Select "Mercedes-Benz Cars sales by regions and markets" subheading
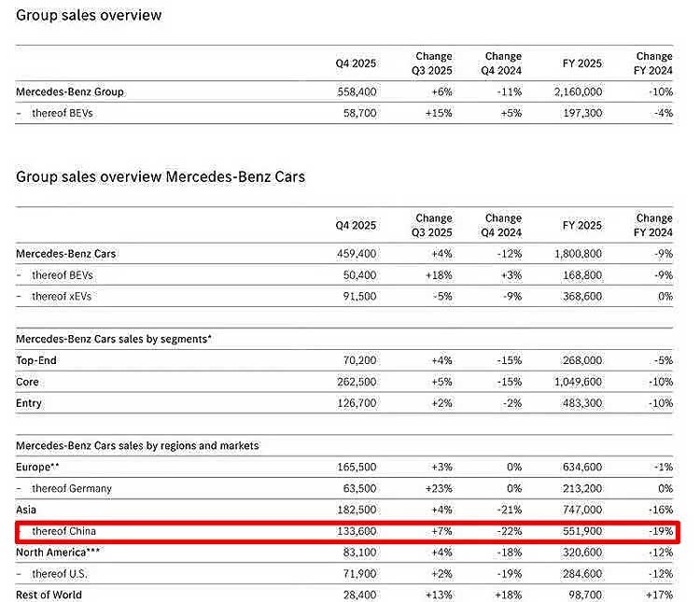The image size is (700, 602). tap(137, 445)
